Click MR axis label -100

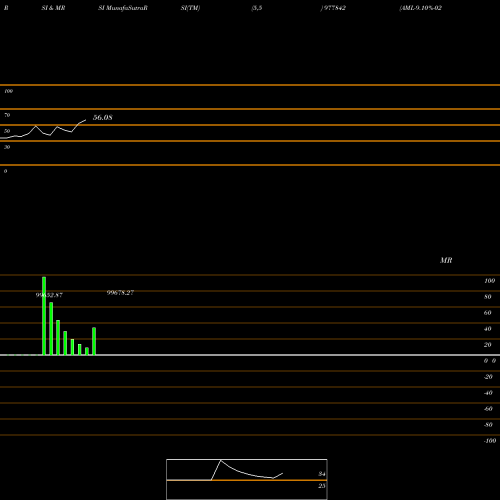[490, 441]
